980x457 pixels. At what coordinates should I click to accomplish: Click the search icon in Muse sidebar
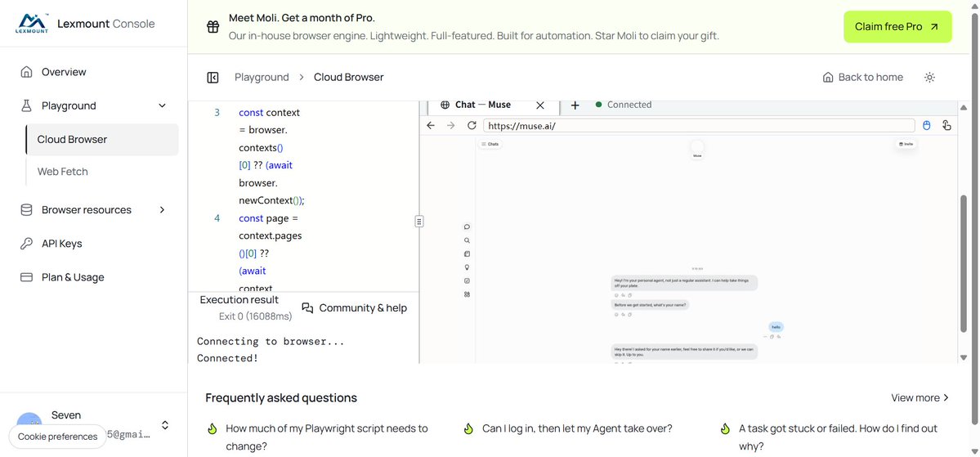pyautogui.click(x=467, y=240)
